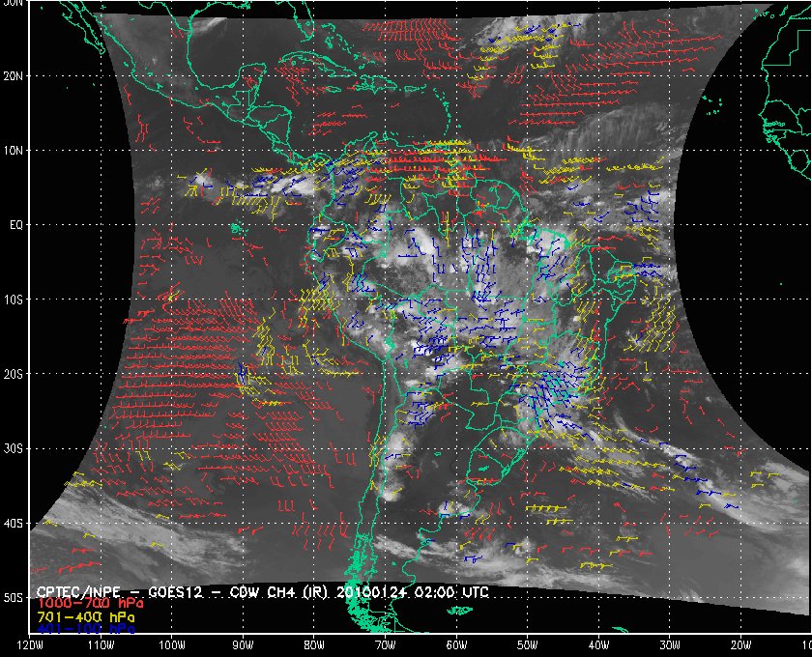Viewport: 812px width, 657px height.
Task: Click the EQ latitude label
Action: (14, 224)
